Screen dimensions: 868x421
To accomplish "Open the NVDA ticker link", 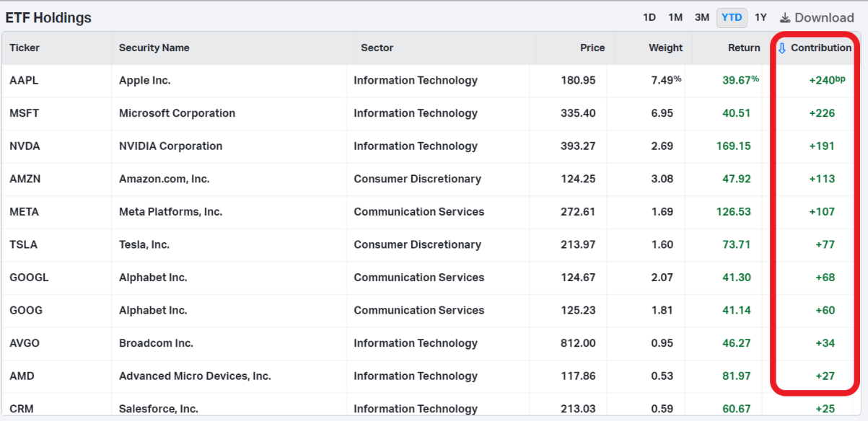I will point(25,146).
